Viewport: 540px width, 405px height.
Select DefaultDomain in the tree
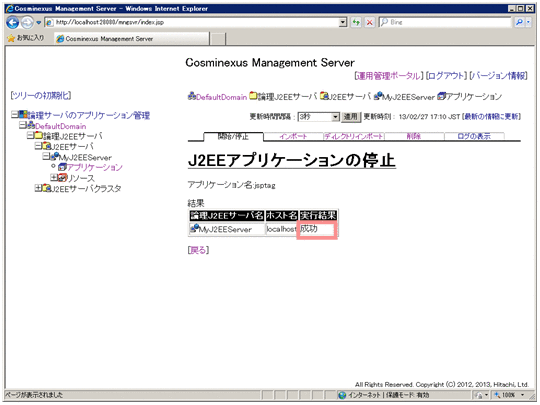[61, 126]
